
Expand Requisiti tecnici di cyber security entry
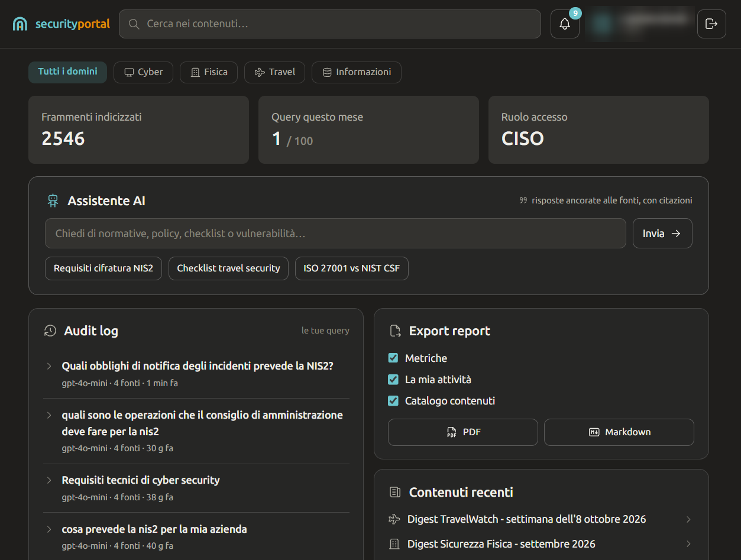click(x=50, y=480)
